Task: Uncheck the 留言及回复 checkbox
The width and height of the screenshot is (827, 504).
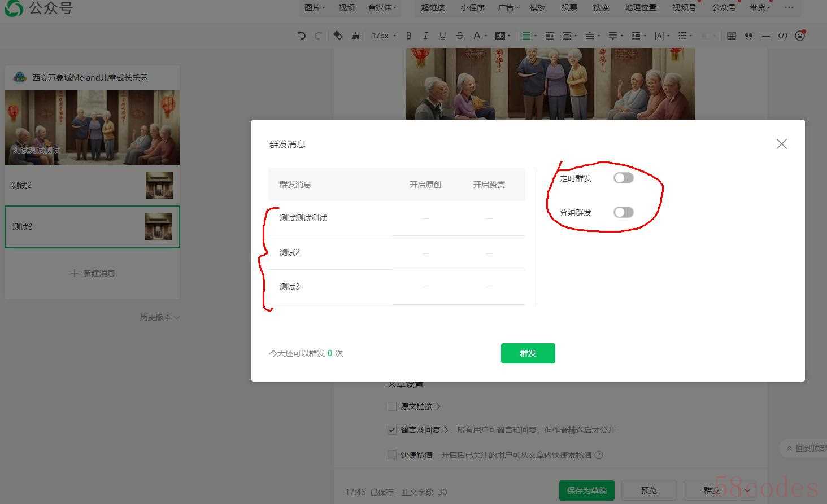Action: pyautogui.click(x=392, y=430)
